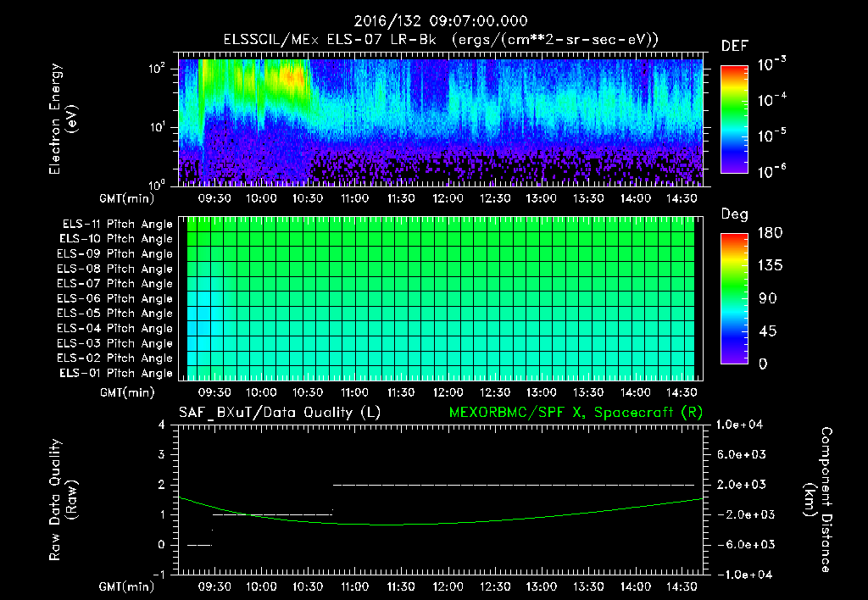Image resolution: width=868 pixels, height=600 pixels.
Task: Click the green spacecraft orbit curve
Action: [x=441, y=523]
